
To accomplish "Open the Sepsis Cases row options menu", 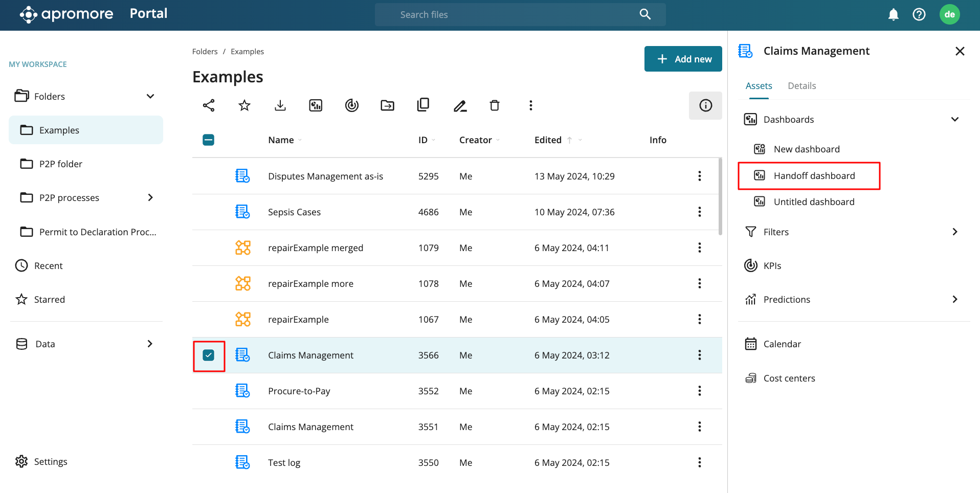I will (700, 212).
